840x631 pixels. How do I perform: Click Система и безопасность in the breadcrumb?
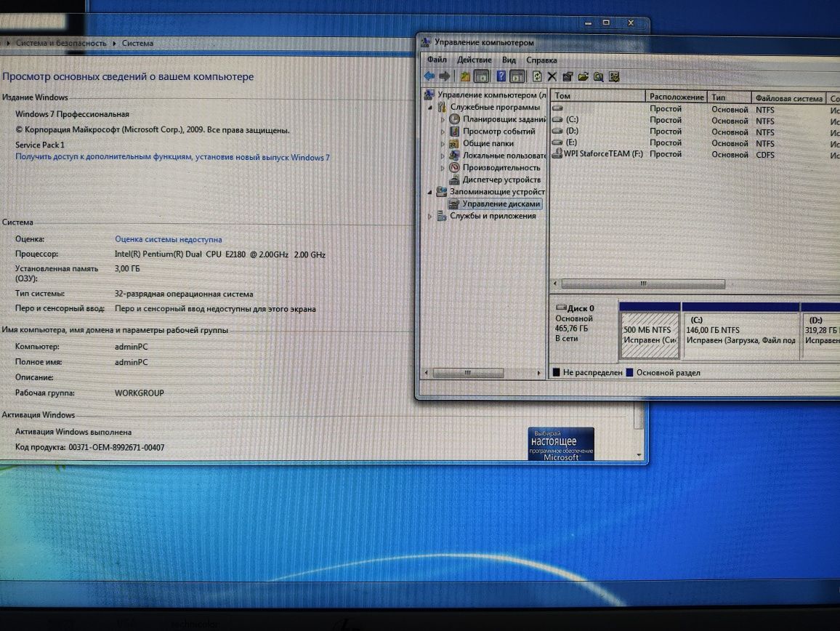point(61,43)
